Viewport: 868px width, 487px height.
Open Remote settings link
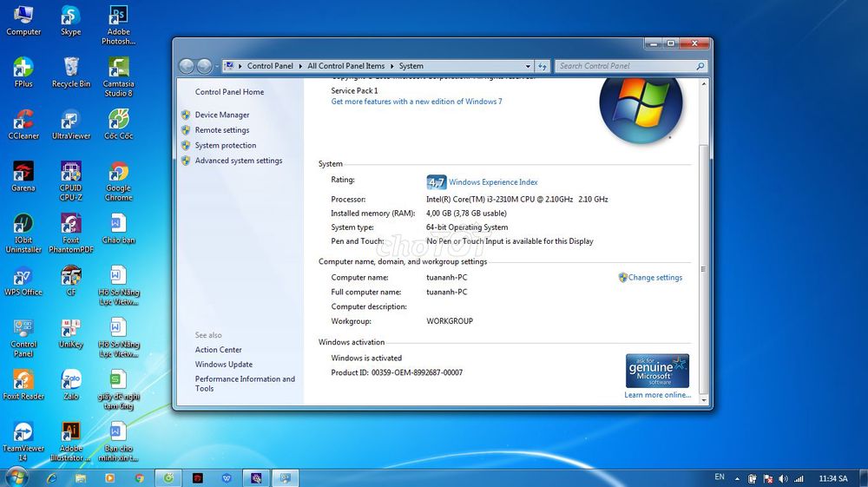[x=222, y=130]
